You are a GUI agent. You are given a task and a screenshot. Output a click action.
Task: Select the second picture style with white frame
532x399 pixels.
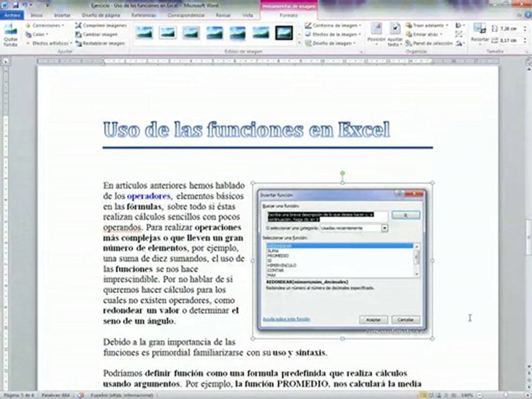click(168, 33)
